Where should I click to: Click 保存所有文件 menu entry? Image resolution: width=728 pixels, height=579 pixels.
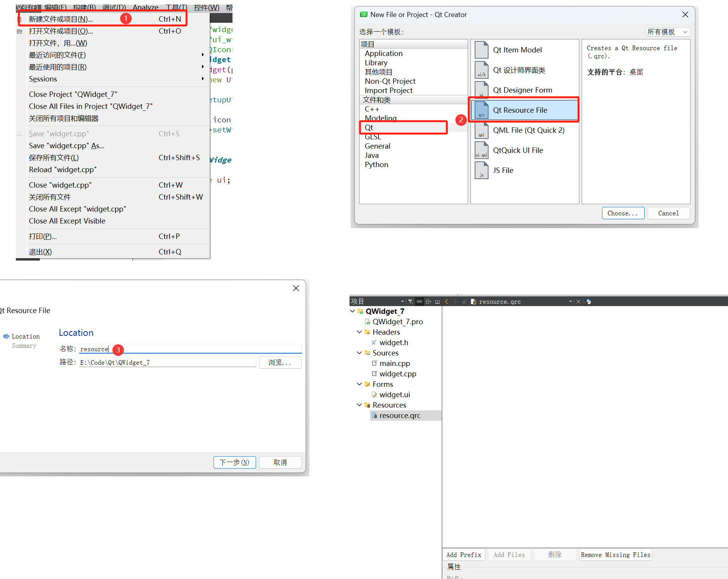[x=113, y=157]
